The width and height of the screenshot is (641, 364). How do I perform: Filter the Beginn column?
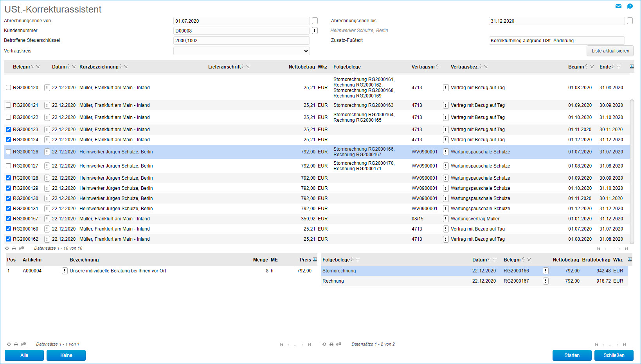click(x=592, y=67)
